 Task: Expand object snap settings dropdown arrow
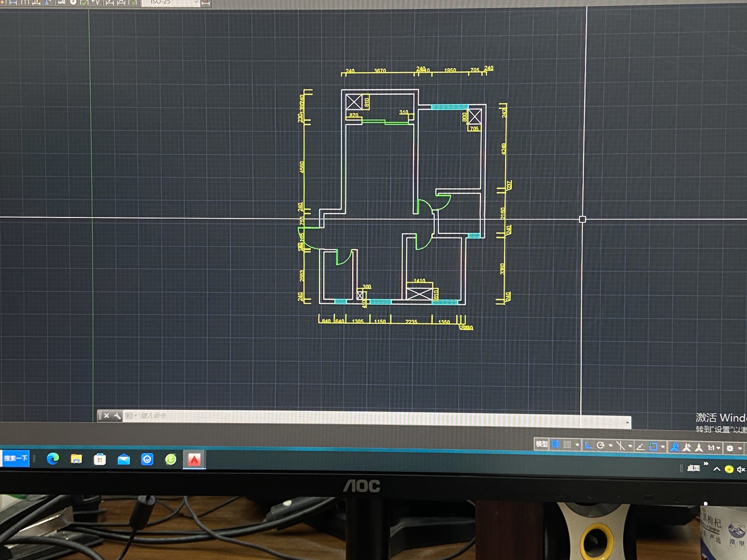coord(663,447)
